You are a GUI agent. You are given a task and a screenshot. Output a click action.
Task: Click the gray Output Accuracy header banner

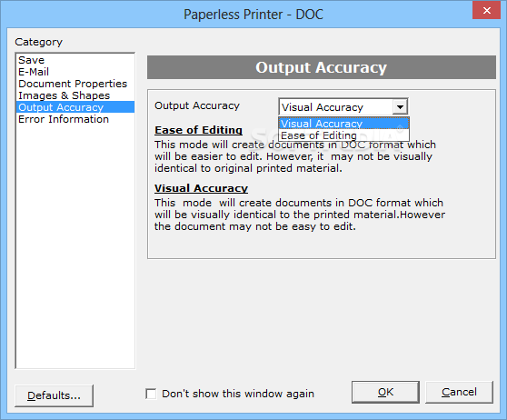pos(322,67)
